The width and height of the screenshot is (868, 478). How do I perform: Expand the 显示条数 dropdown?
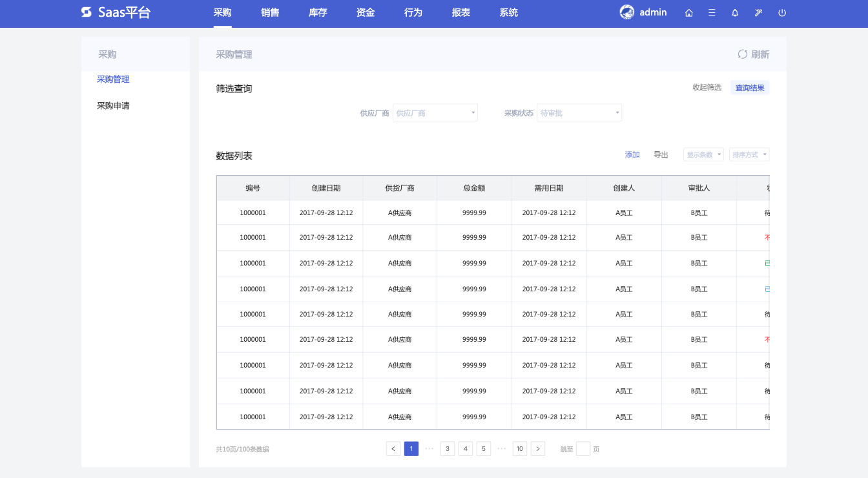[x=703, y=155]
